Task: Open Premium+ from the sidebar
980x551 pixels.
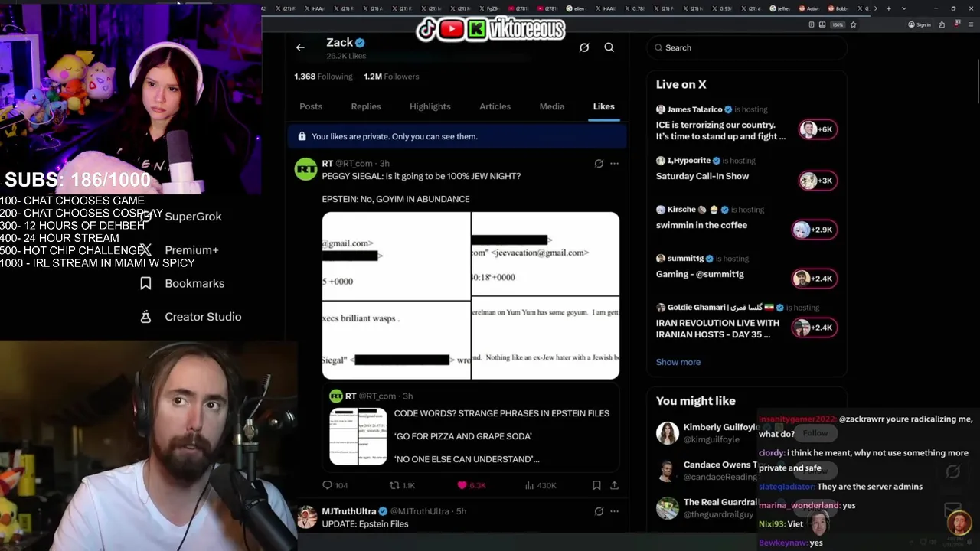Action: [191, 250]
